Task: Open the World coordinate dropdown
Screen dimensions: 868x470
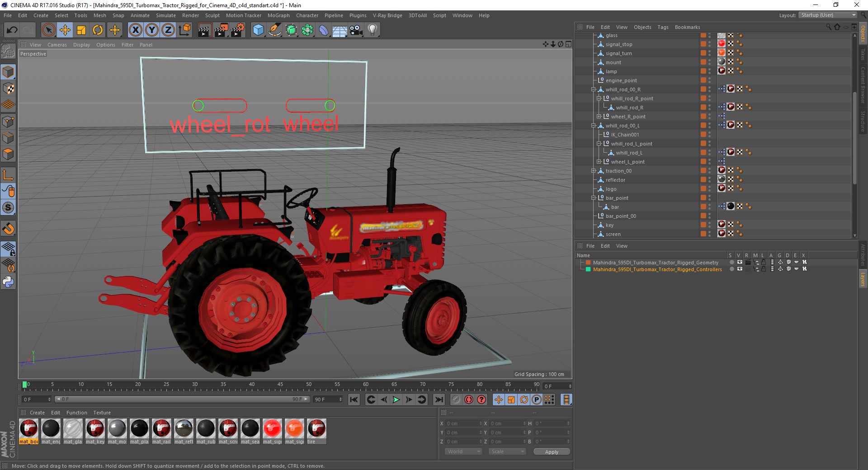Action: tap(463, 451)
